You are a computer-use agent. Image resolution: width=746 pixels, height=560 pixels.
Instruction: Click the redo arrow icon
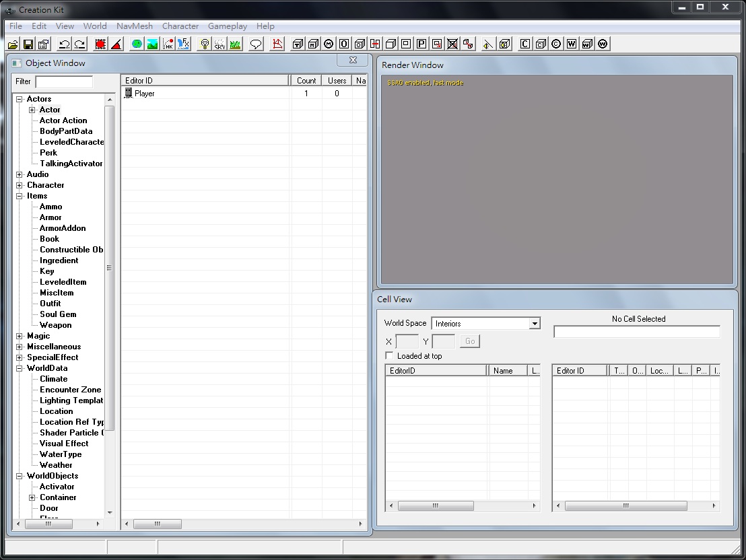pyautogui.click(x=79, y=44)
